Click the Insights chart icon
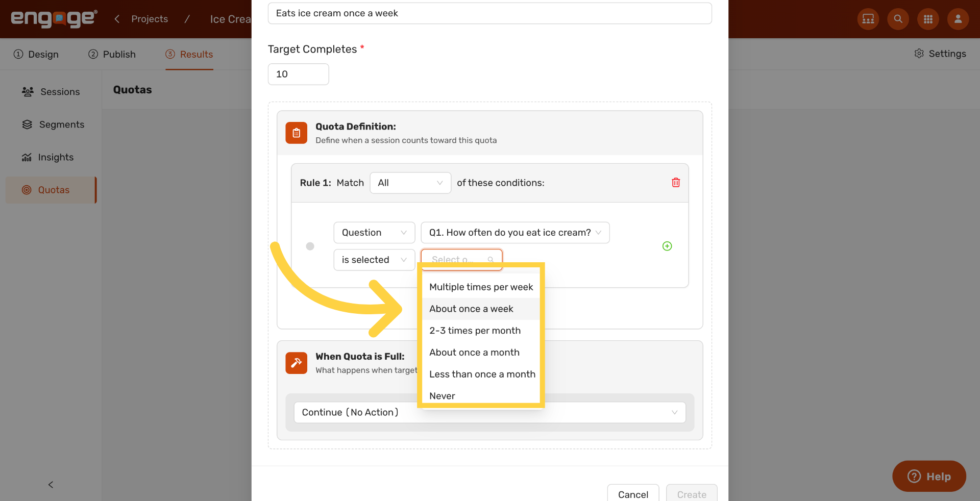 pos(27,157)
